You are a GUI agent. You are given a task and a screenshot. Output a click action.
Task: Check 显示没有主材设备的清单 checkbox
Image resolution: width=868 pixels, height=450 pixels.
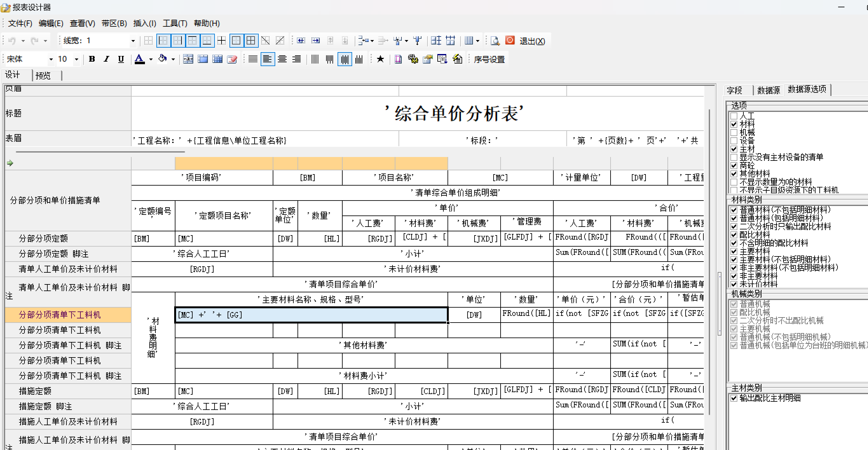[x=734, y=157]
